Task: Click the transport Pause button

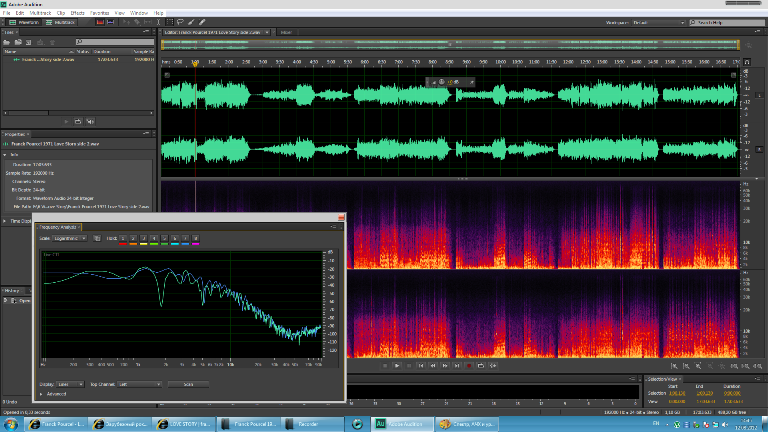Action: (409, 366)
